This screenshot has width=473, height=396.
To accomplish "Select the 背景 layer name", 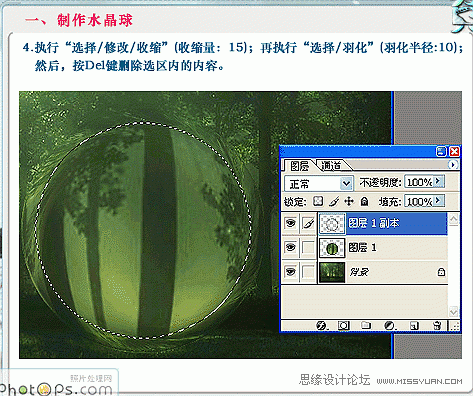I will [359, 272].
